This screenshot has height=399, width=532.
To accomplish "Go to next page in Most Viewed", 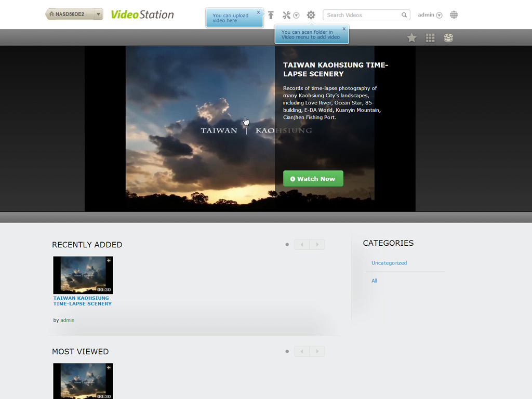I will (317, 351).
